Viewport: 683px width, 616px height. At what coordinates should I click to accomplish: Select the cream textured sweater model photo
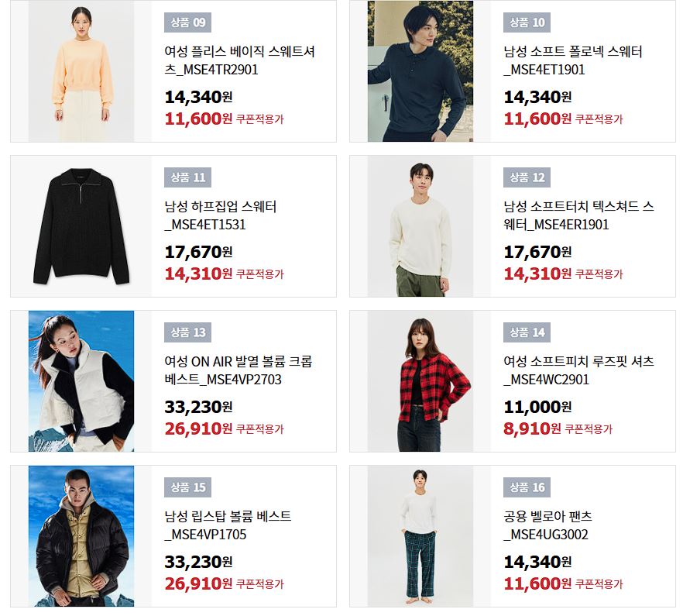tap(420, 226)
